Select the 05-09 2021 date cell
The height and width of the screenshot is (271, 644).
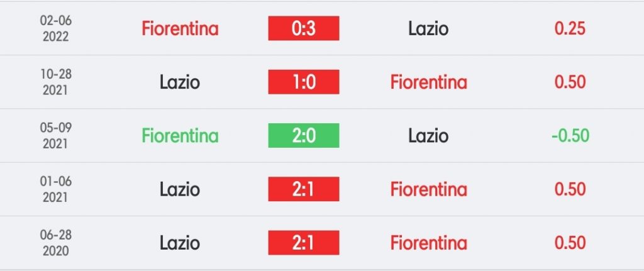[56, 136]
